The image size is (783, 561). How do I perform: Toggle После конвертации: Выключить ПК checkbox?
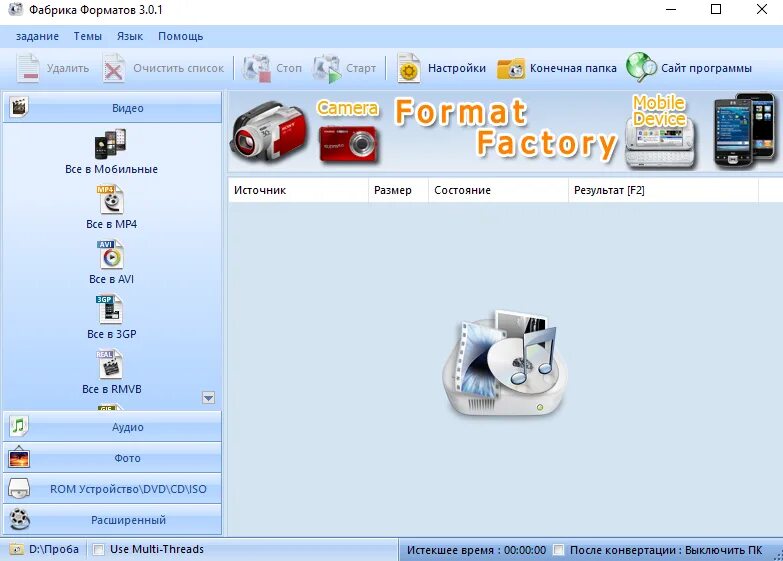[559, 550]
